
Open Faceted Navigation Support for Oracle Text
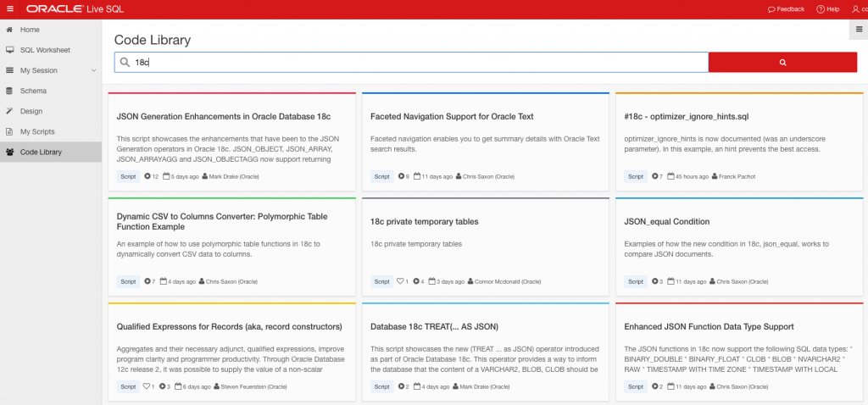click(x=452, y=116)
